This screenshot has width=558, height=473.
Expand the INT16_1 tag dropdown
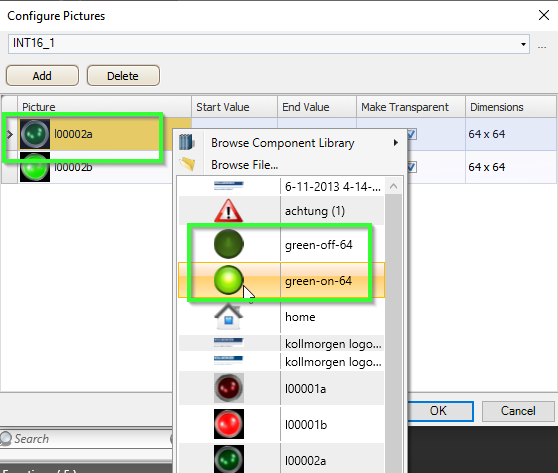[x=523, y=44]
